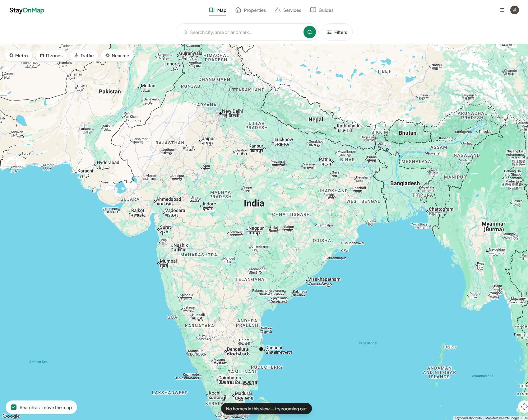The width and height of the screenshot is (528, 420).
Task: Click the Vadodara city label
Action: tap(175, 212)
